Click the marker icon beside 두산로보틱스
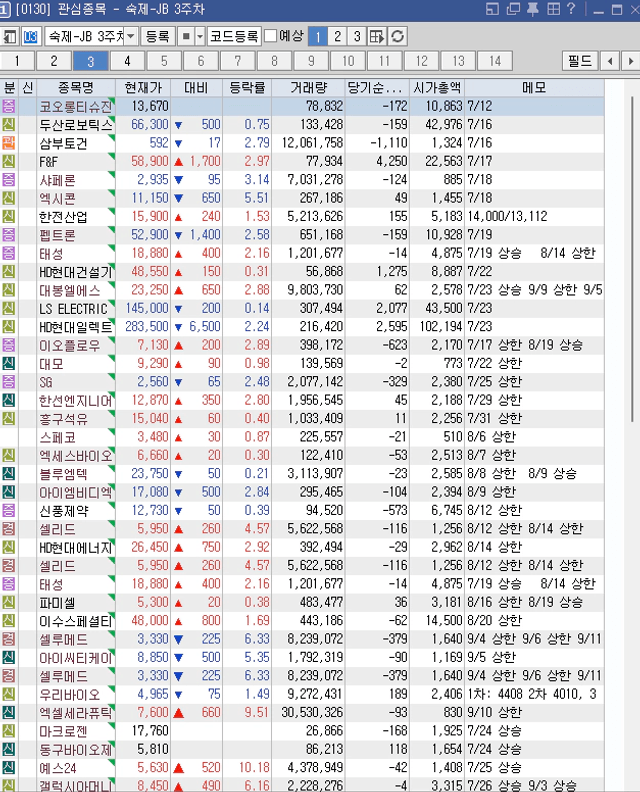Image resolution: width=640 pixels, height=792 pixels. pos(9,124)
